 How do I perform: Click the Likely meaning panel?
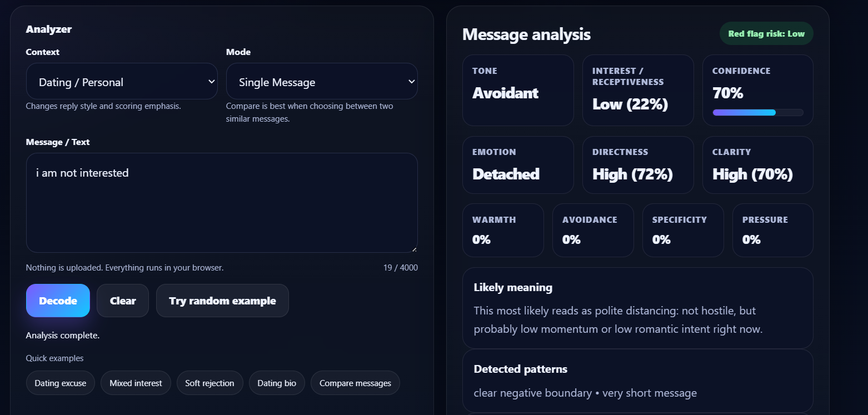637,308
